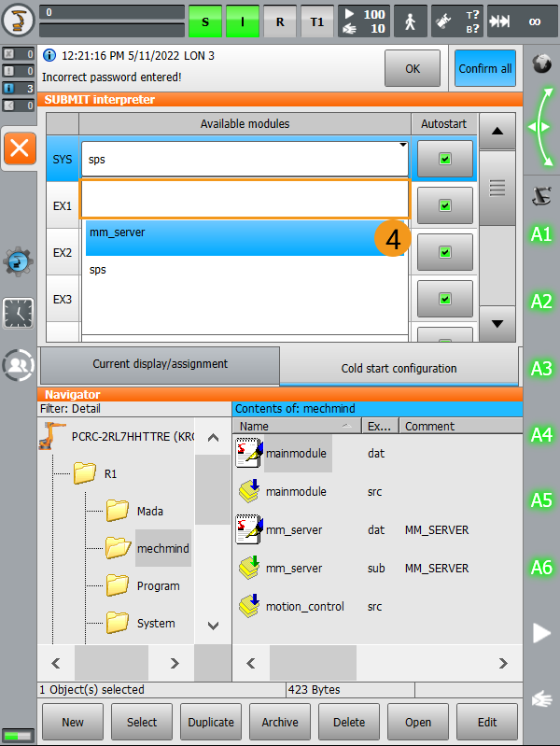560x746 pixels.
Task: Click left arrow under file list
Action: point(251,663)
